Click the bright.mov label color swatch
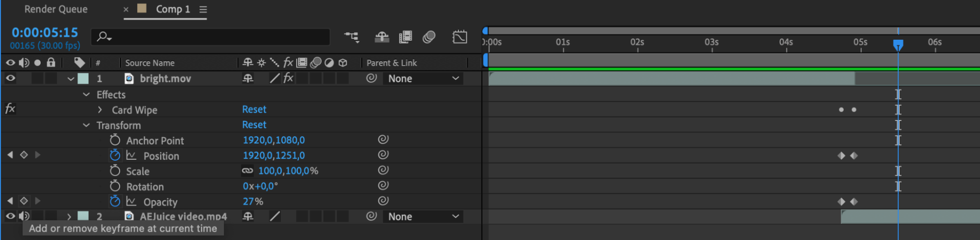The width and height of the screenshot is (980, 240). point(83,78)
